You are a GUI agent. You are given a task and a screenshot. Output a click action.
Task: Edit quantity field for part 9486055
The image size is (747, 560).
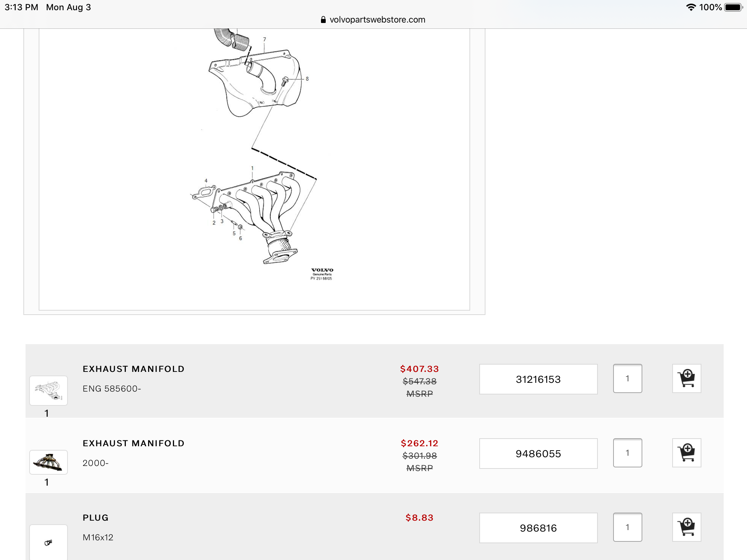pos(627,453)
